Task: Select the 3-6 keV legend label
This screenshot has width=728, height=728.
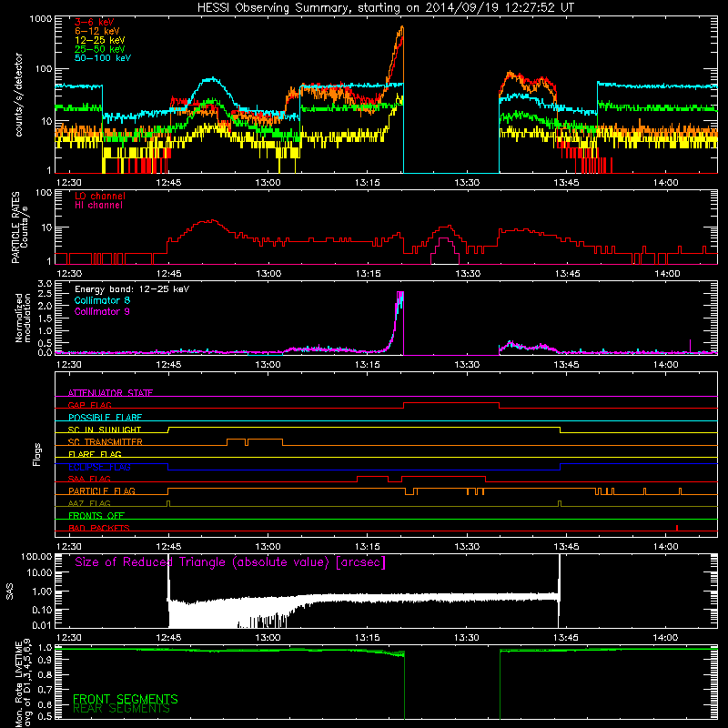Action: [x=95, y=22]
